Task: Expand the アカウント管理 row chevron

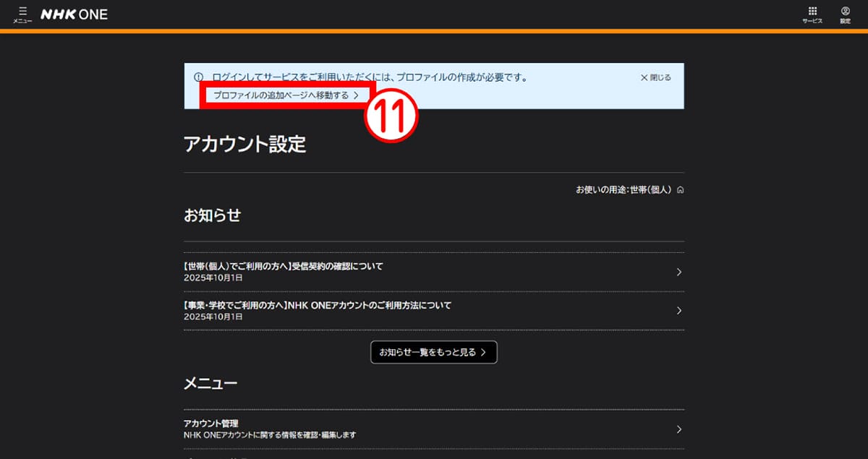Action: pos(678,429)
